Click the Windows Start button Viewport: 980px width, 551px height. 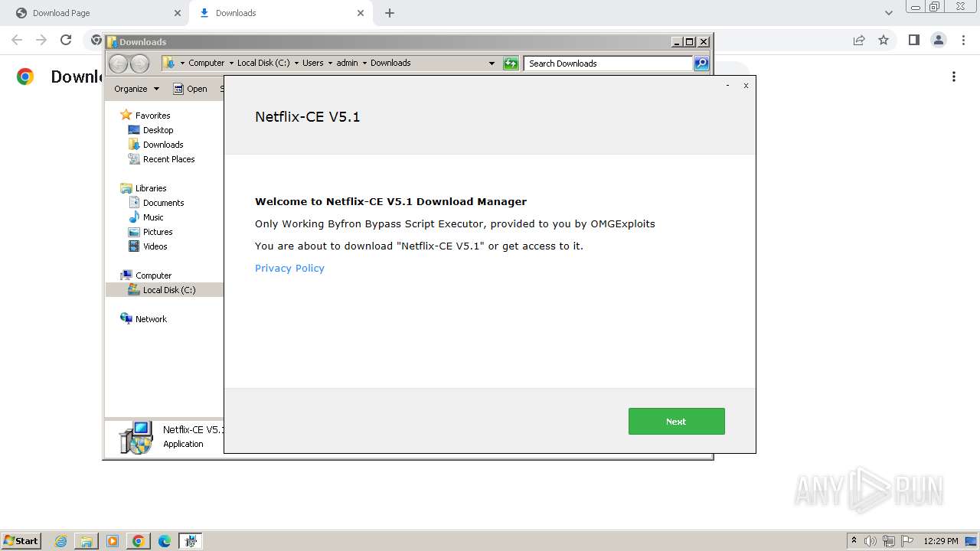(21, 540)
